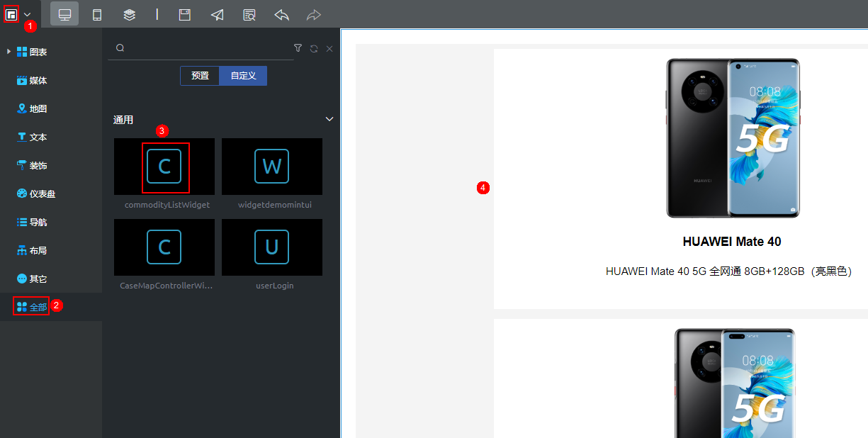Image resolution: width=868 pixels, height=438 pixels.
Task: Publish the page with the paper plane icon
Action: 218,15
